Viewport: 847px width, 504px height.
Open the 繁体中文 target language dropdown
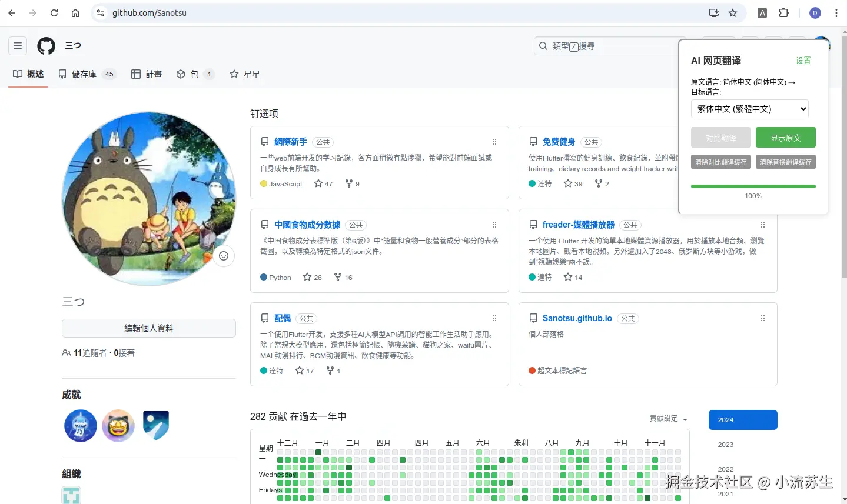click(749, 109)
